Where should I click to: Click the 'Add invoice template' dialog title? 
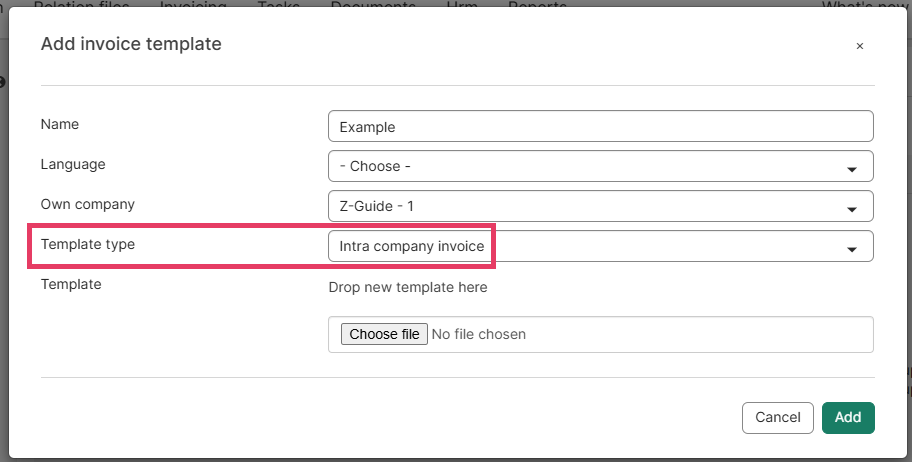coord(131,44)
